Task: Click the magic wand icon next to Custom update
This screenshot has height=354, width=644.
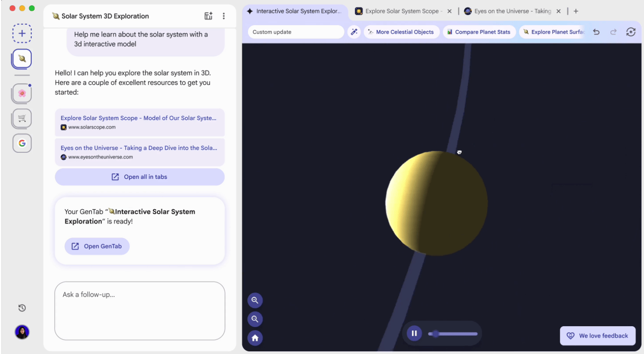Action: (x=354, y=32)
